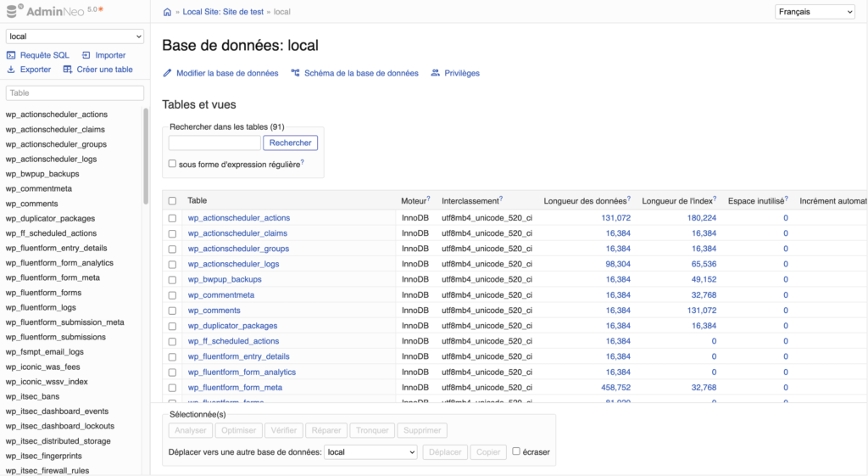The image size is (868, 476).
Task: Check the wp_fluentform_form_meta row checkbox
Action: (x=172, y=388)
